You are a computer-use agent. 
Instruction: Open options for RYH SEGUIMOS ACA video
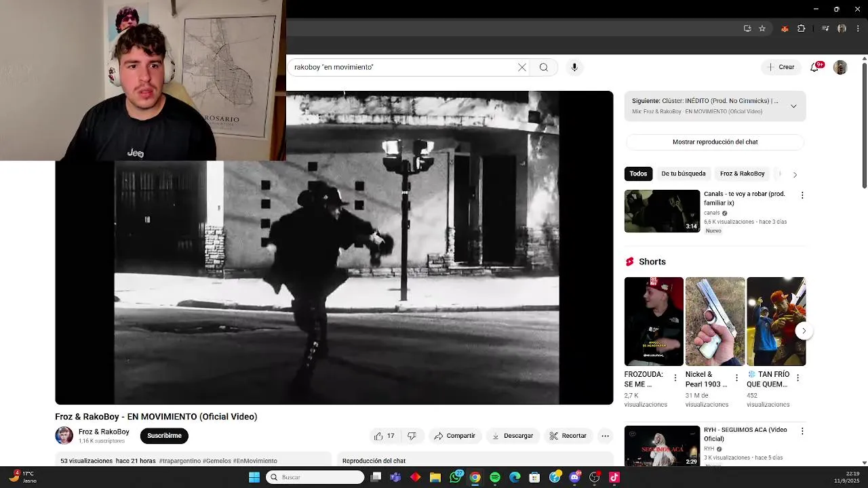(802, 431)
